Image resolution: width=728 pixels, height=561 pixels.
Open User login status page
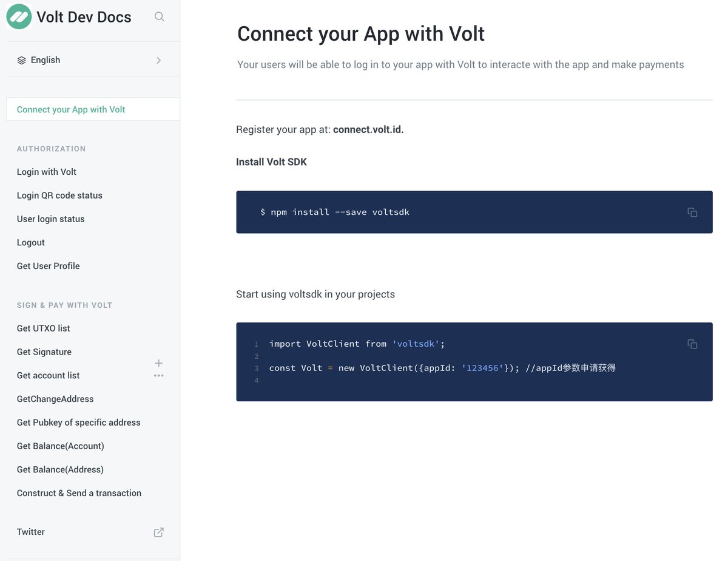click(x=51, y=219)
